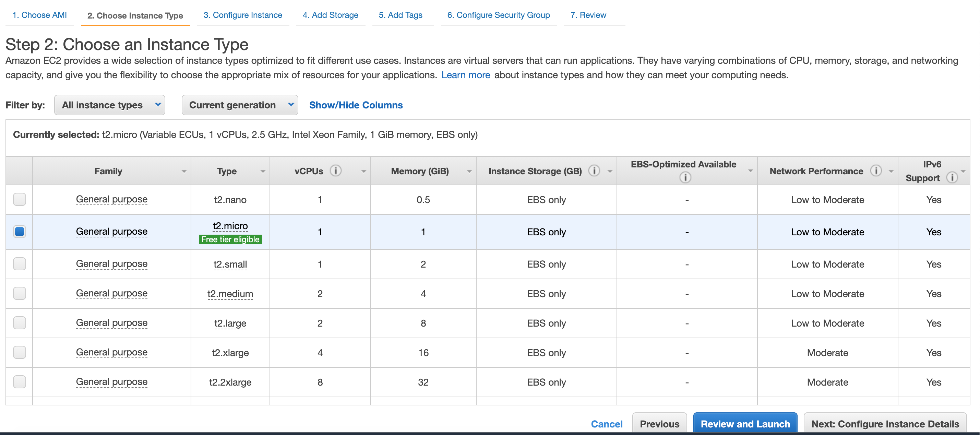Image resolution: width=980 pixels, height=435 pixels.
Task: Click the Review and Launch button
Action: [745, 424]
